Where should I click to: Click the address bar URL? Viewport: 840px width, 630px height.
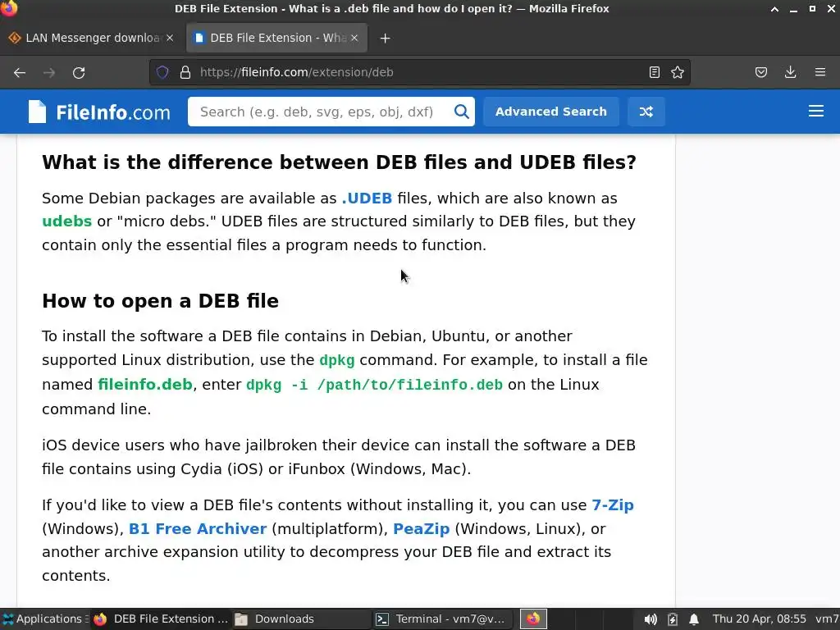297,72
